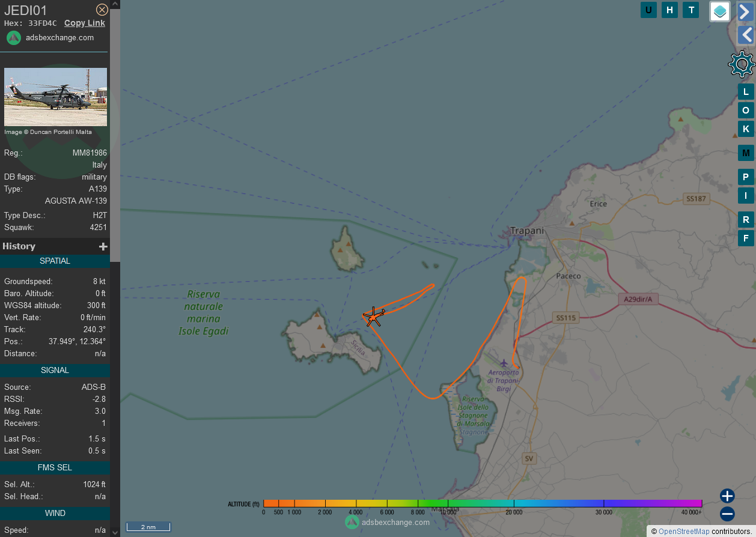756x537 pixels.
Task: Click the Hex 33FD4C text
Action: [x=31, y=23]
